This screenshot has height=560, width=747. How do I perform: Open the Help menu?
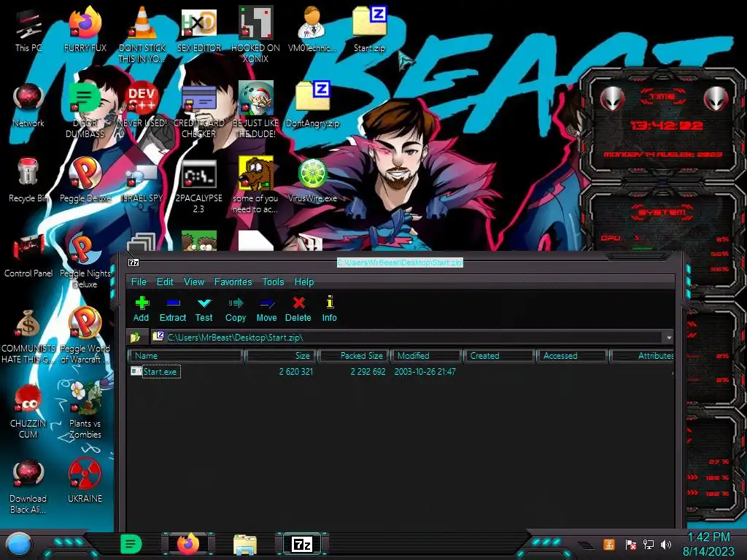[304, 282]
